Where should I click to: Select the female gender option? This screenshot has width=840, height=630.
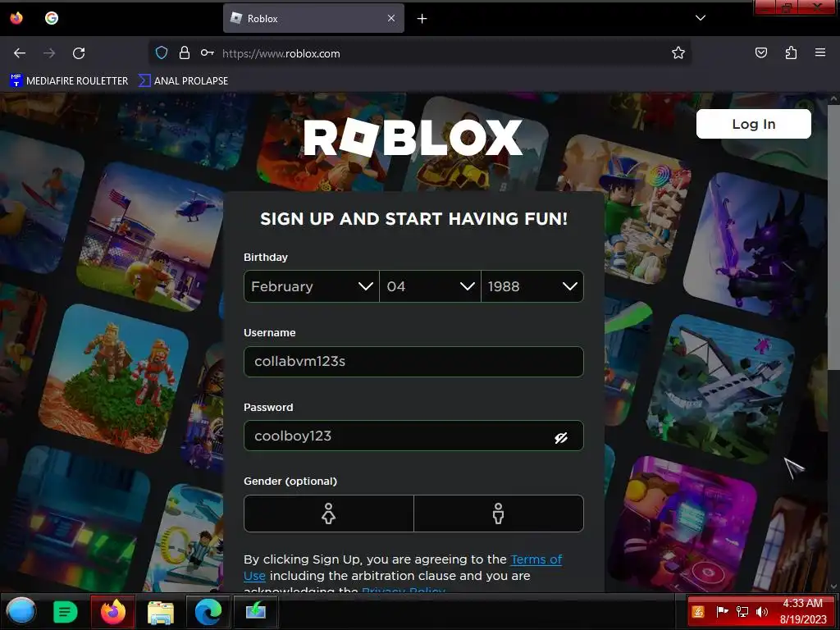328,514
